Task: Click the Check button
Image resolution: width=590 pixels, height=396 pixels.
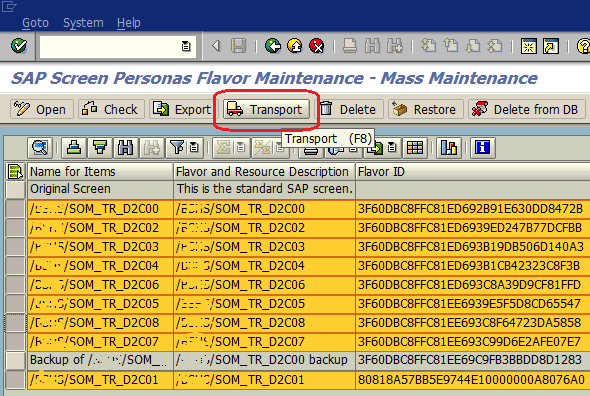Action: coord(111,110)
